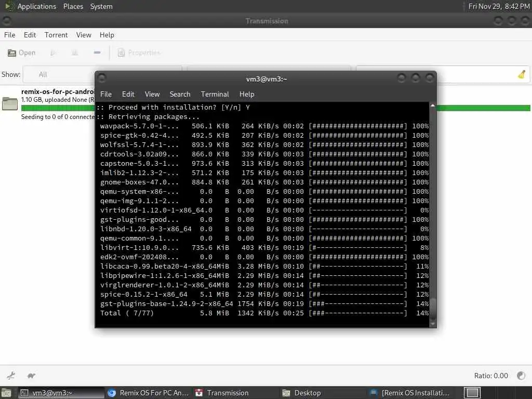Switch to Remix OS Installati... taskbar button

point(411,393)
